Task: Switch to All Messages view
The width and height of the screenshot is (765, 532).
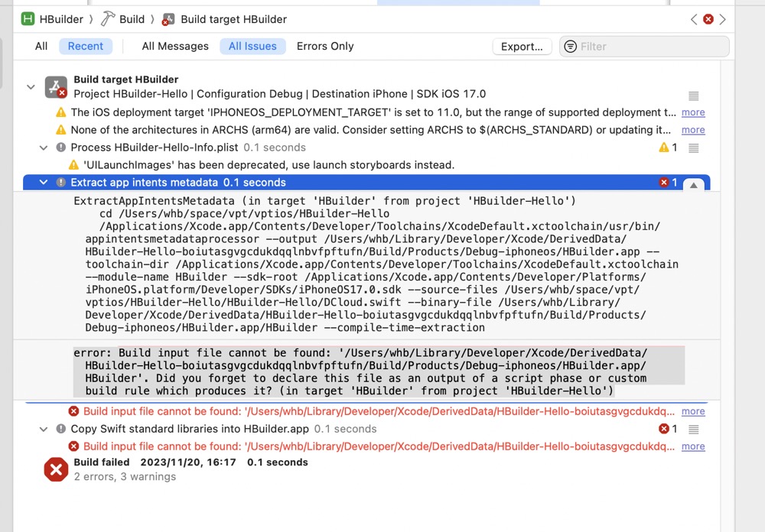Action: tap(175, 47)
